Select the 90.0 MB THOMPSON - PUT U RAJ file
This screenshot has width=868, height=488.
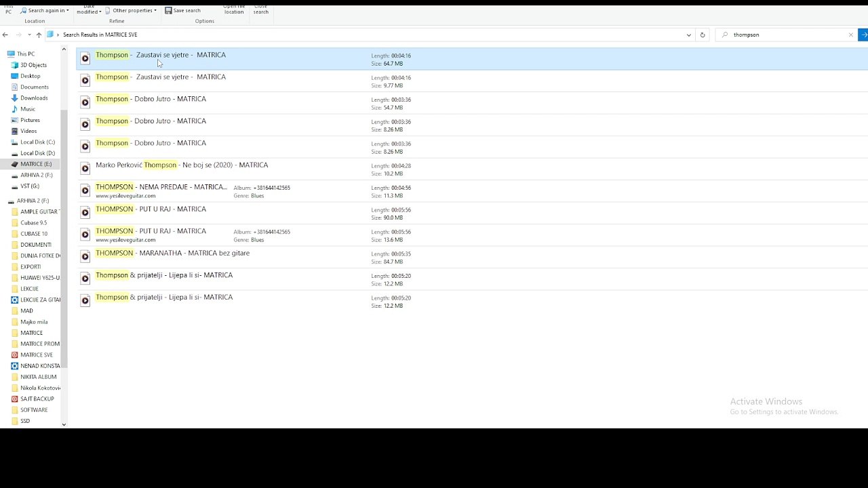[x=472, y=213]
